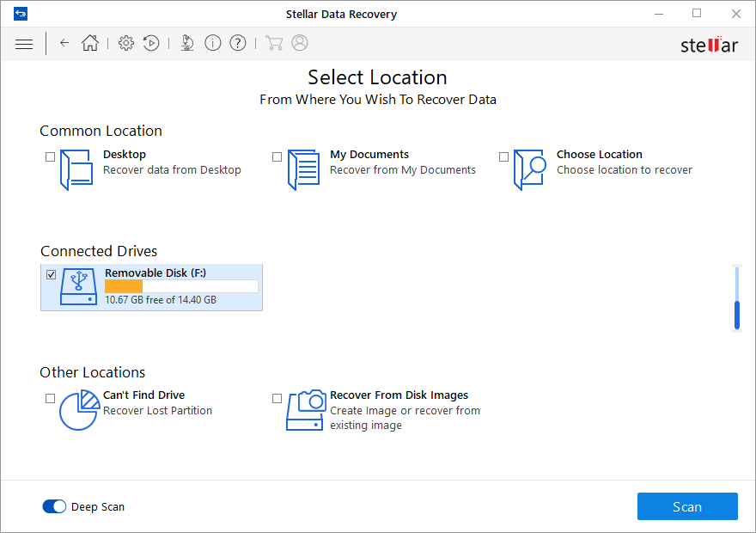Image resolution: width=756 pixels, height=533 pixels.
Task: Check the Choose Location checkbox
Action: (503, 156)
